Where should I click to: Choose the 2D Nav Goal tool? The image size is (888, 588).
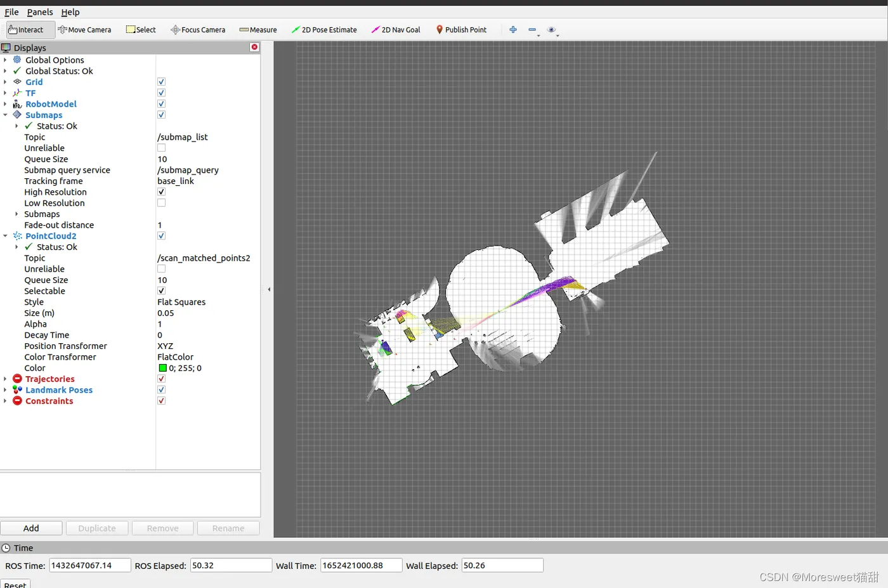click(396, 30)
